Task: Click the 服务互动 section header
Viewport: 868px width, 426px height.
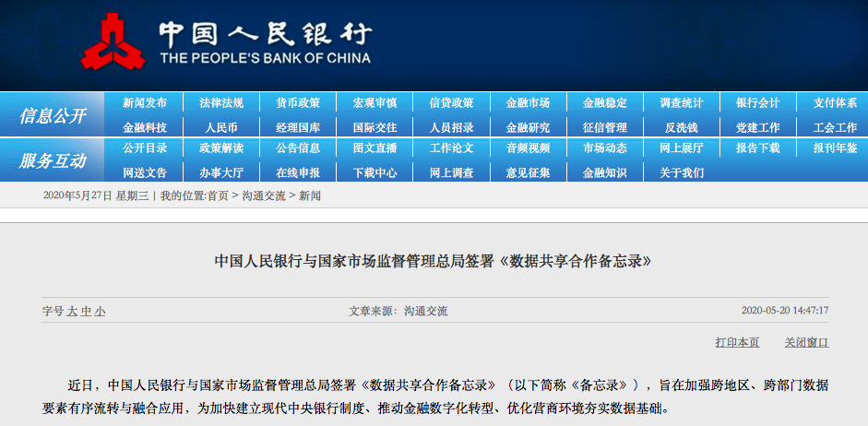Action: click(53, 161)
